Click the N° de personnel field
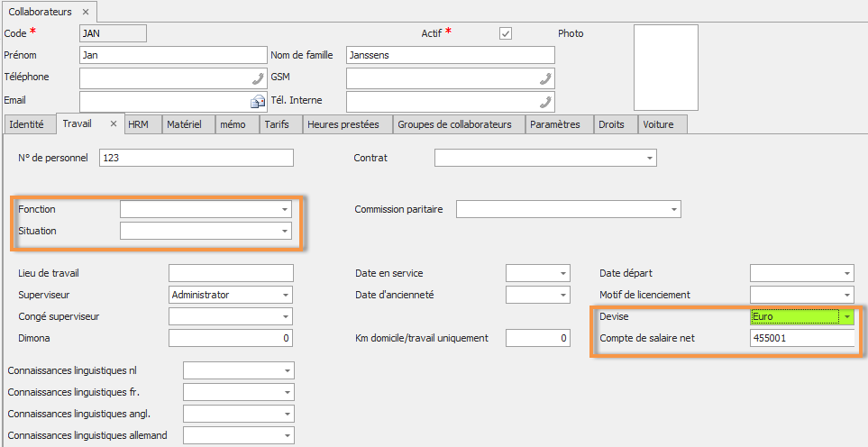Viewport: 868px width, 447px height. [x=196, y=159]
